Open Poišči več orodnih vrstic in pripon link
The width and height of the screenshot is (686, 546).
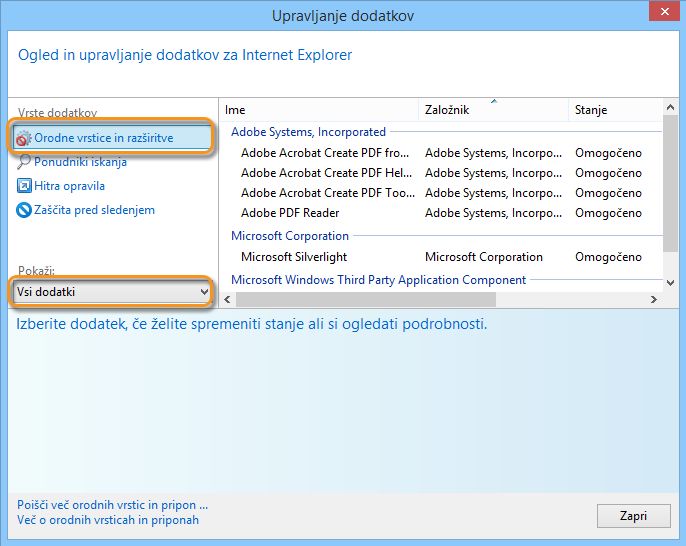112,505
